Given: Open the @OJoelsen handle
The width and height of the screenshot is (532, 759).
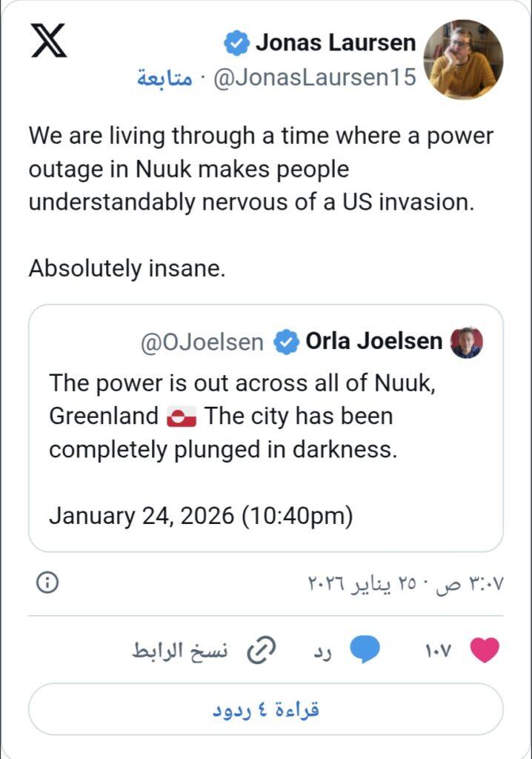Looking at the screenshot, I should point(202,342).
